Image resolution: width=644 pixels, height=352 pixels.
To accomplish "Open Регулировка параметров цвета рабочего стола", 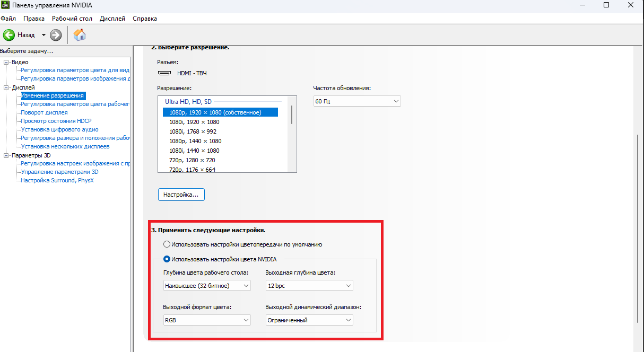I will 75,104.
